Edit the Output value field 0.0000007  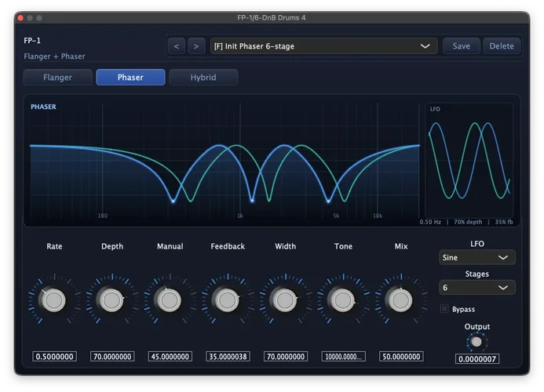(x=477, y=359)
